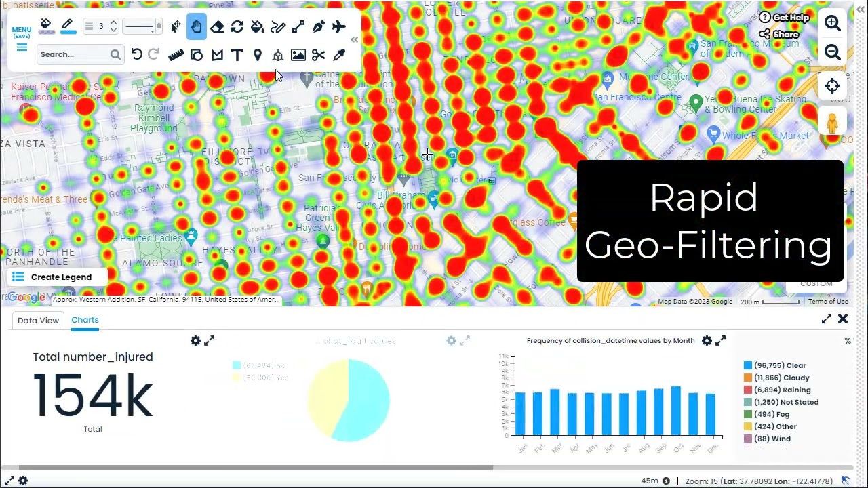Image resolution: width=868 pixels, height=488 pixels.
Task: Select the Text tool
Action: pos(237,55)
